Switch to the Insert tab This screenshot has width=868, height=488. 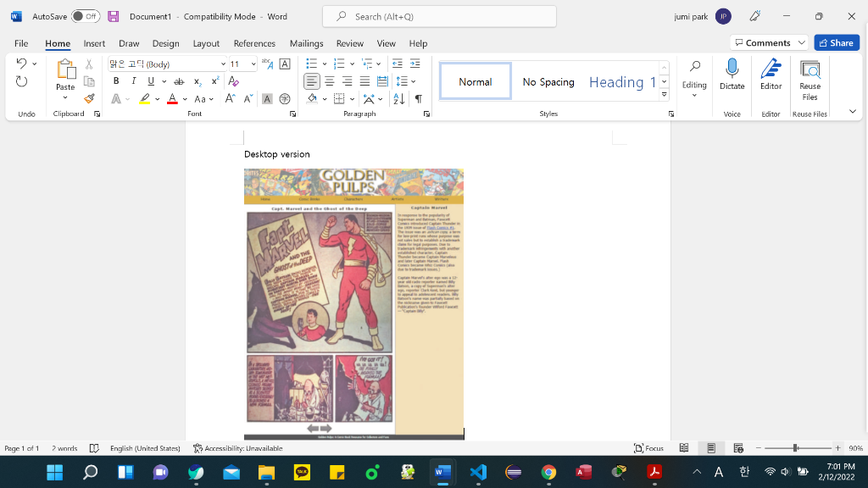click(94, 43)
